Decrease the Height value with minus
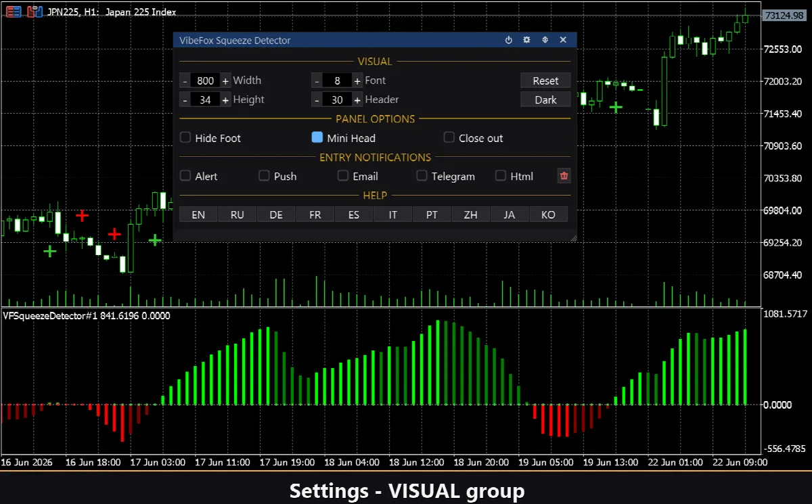This screenshot has height=504, width=812. coord(185,100)
